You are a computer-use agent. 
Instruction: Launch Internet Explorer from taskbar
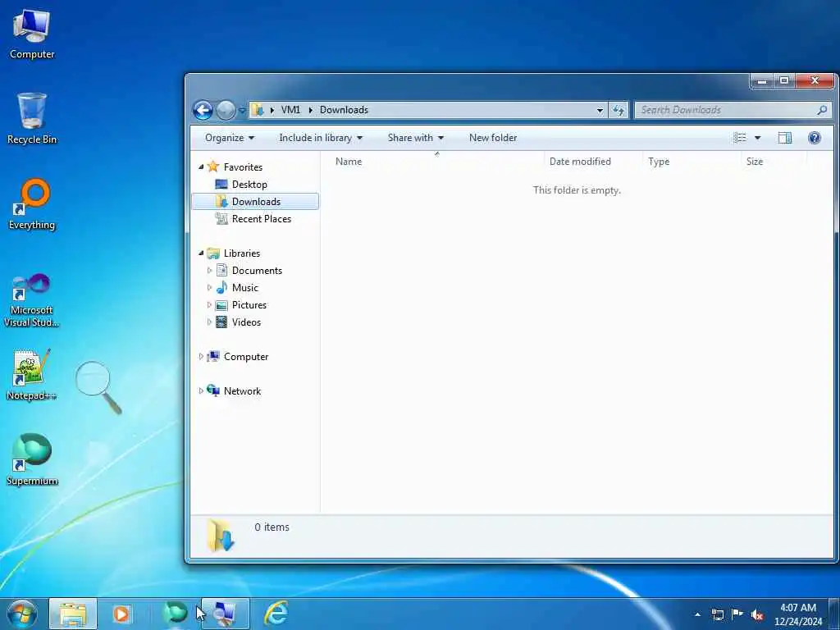[276, 614]
